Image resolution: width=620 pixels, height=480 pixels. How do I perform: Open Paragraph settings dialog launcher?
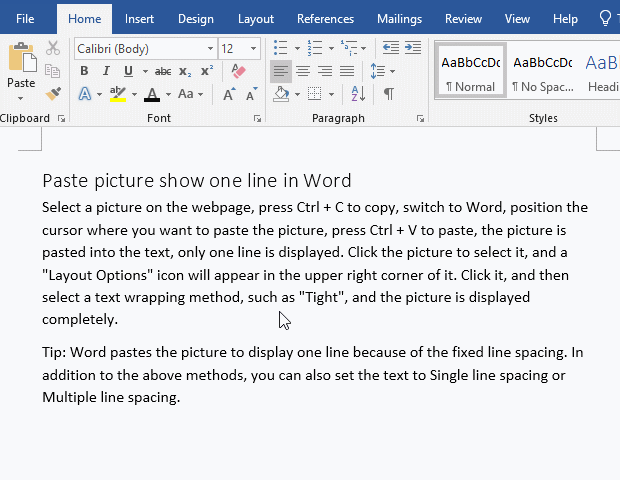click(420, 118)
